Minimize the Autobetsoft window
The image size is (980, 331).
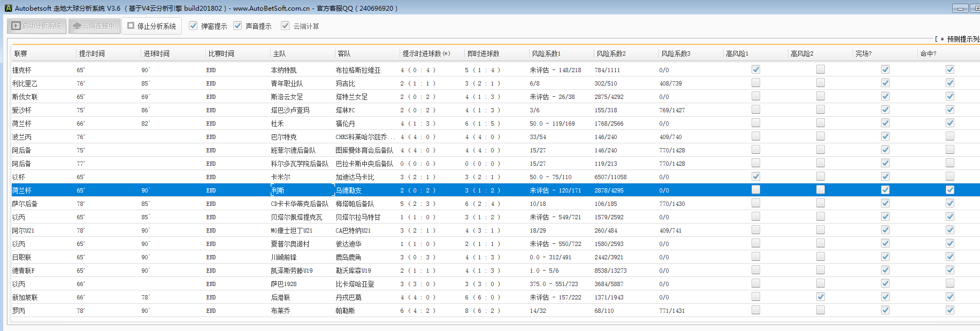(960, 9)
